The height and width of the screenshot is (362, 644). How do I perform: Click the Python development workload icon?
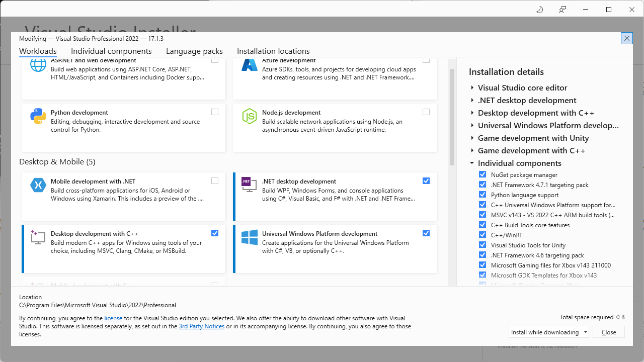click(38, 116)
